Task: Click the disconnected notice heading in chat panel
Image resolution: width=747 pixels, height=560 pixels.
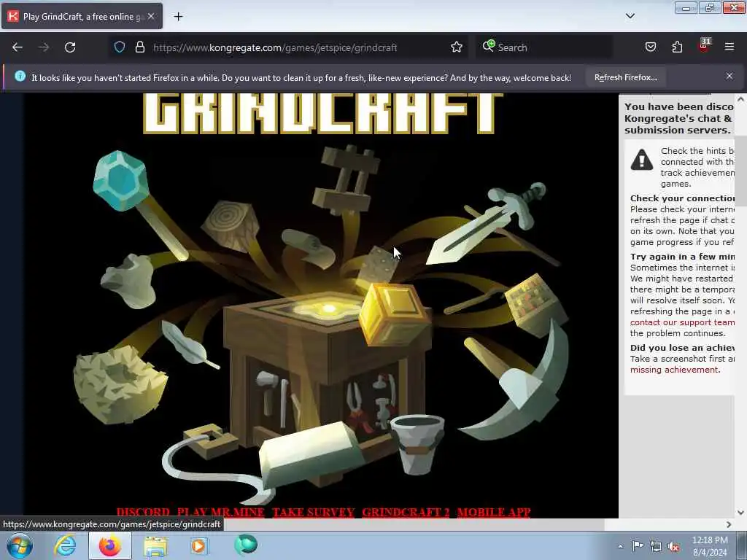Action: tap(679, 118)
